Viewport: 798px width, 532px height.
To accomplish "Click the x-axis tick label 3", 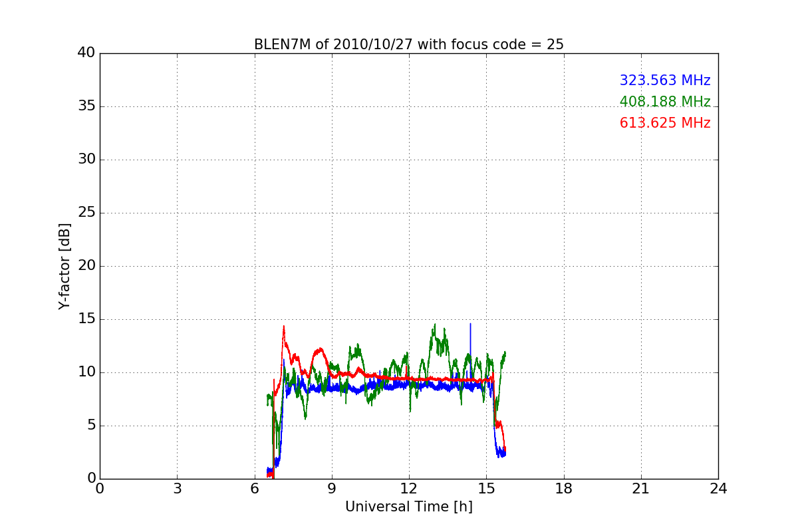I will pos(177,488).
